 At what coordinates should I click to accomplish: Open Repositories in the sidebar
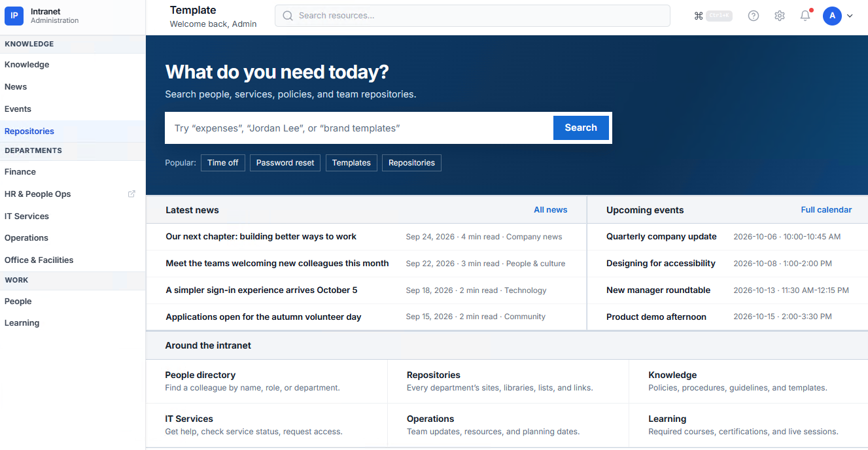tap(73, 131)
